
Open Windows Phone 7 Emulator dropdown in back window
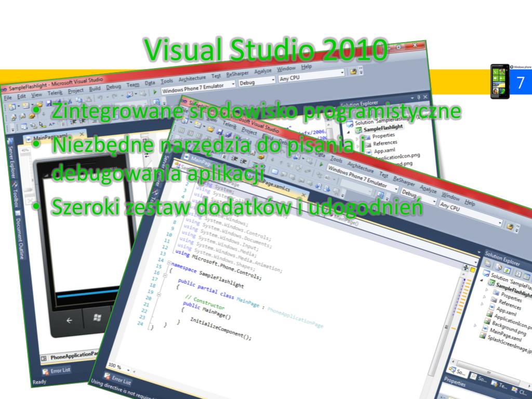click(x=198, y=88)
